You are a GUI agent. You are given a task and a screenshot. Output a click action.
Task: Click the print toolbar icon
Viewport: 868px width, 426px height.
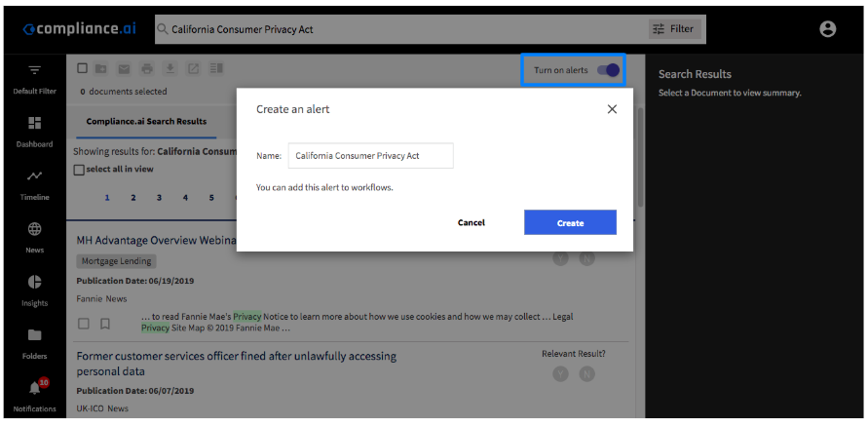point(147,68)
